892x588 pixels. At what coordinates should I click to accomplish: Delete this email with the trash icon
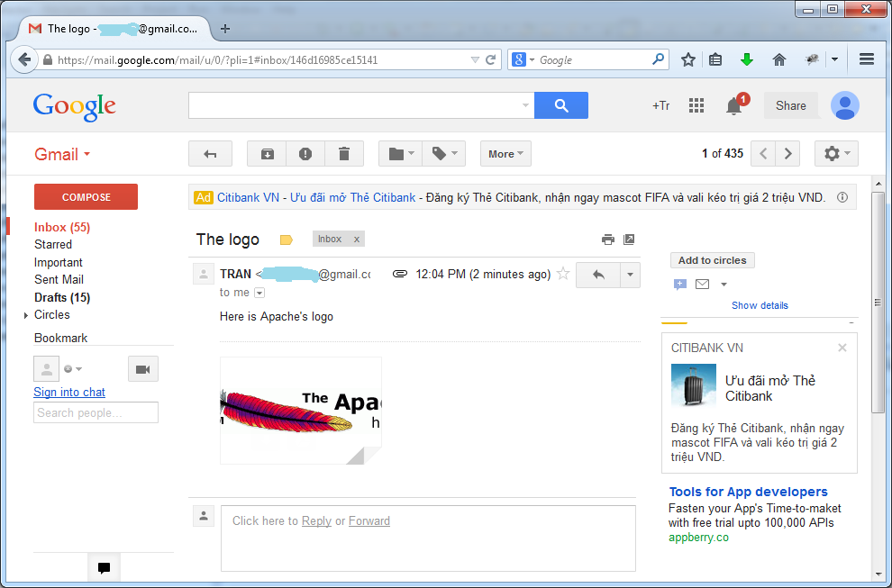(344, 154)
